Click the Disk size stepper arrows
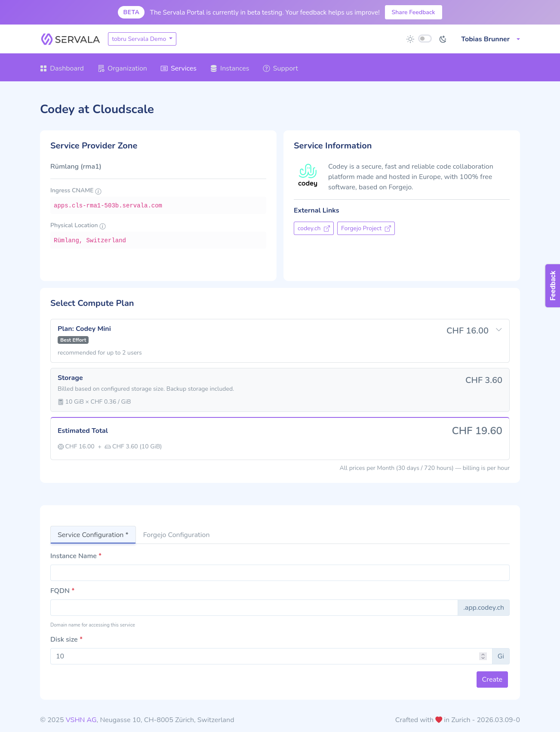 click(483, 656)
